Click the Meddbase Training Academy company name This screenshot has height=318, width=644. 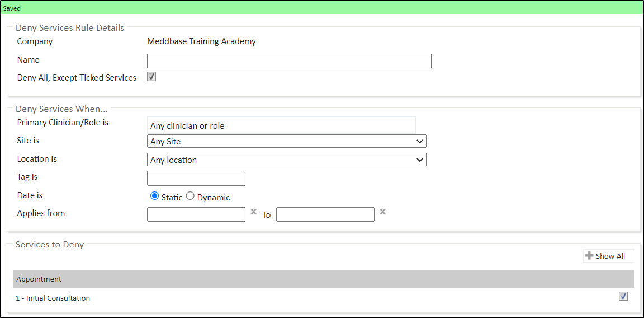(201, 41)
